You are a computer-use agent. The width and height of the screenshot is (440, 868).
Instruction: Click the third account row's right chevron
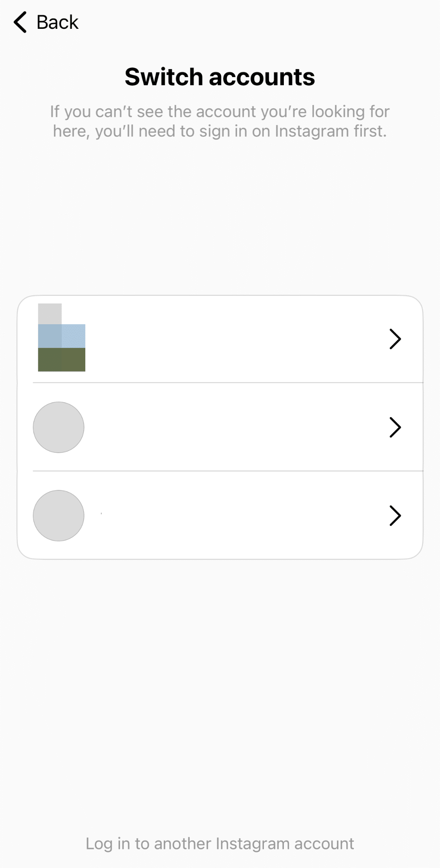pyautogui.click(x=395, y=516)
